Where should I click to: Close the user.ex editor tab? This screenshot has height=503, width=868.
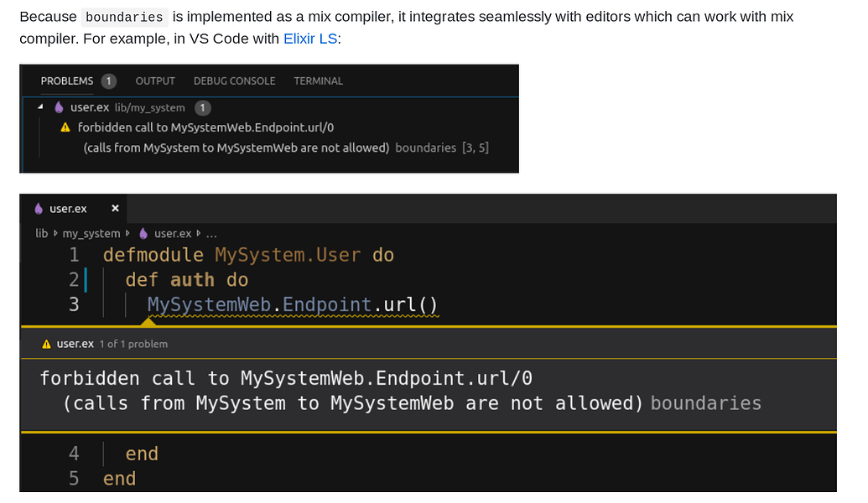pyautogui.click(x=115, y=209)
